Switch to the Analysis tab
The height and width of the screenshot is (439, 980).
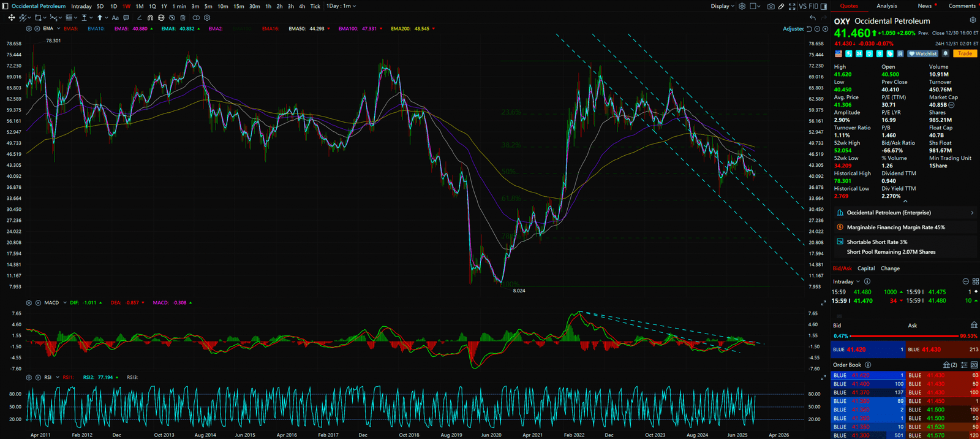tap(886, 6)
